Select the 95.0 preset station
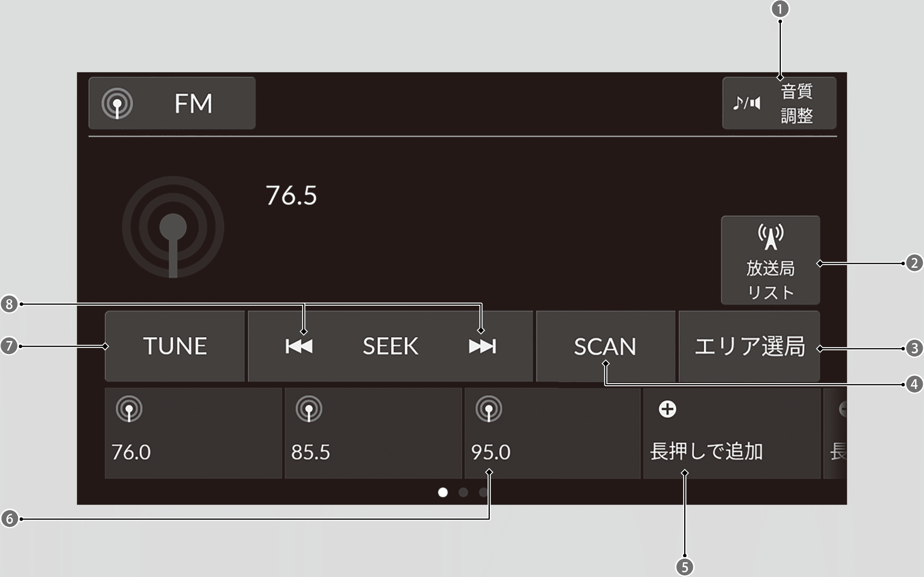 [x=552, y=434]
